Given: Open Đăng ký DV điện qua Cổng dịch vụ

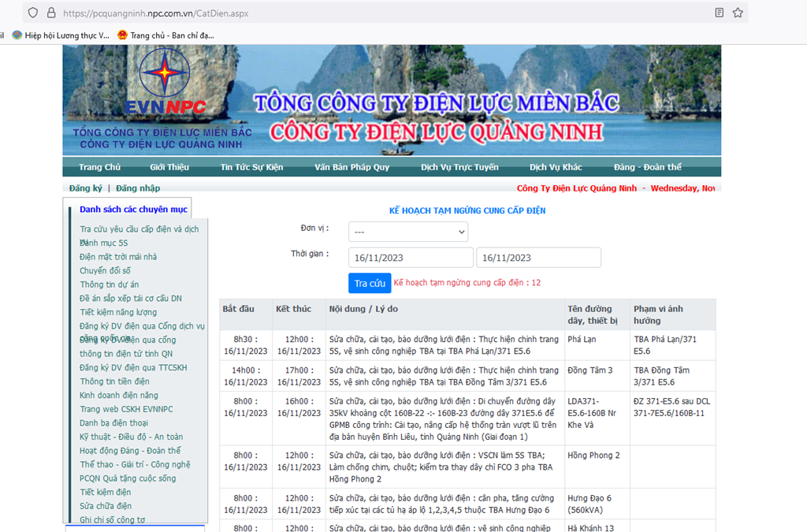Looking at the screenshot, I should [142, 326].
